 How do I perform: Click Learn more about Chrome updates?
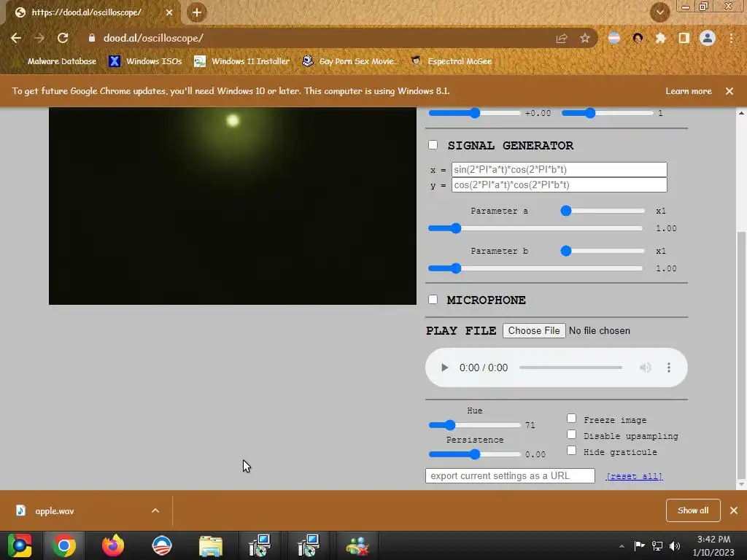pyautogui.click(x=689, y=91)
